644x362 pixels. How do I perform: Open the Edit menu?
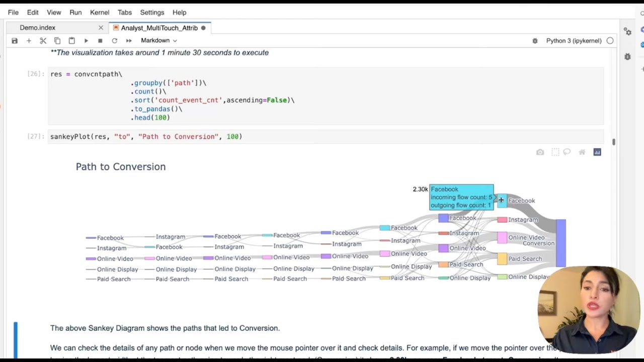coord(33,12)
